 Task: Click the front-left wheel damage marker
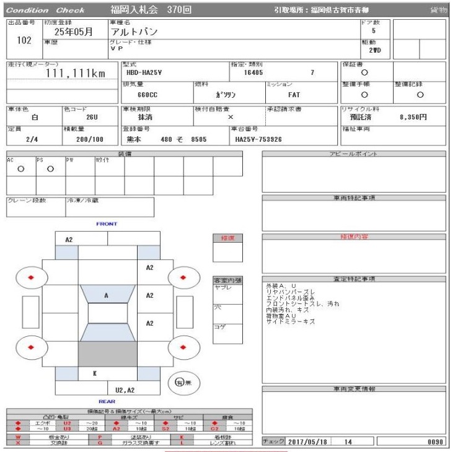30,277
